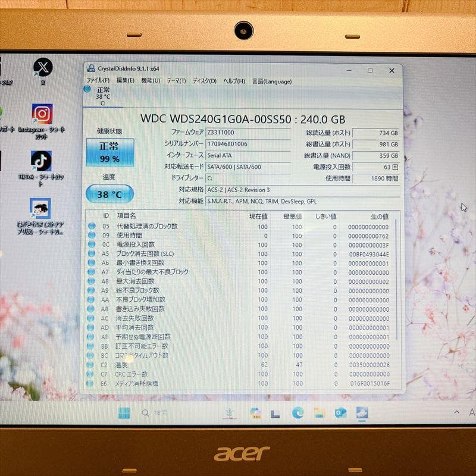Click status dot for attribute A7
Screen dimensions: 476x476
[91, 272]
